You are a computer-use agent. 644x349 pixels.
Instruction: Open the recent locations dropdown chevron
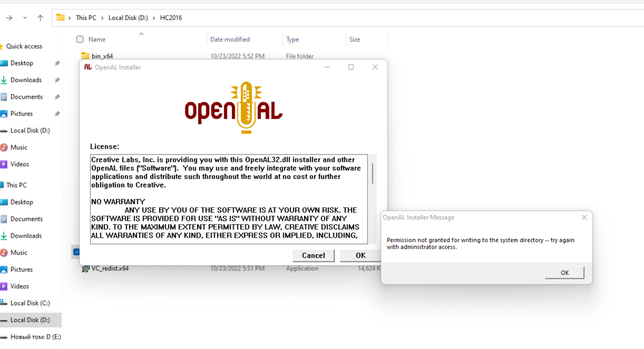[25, 18]
